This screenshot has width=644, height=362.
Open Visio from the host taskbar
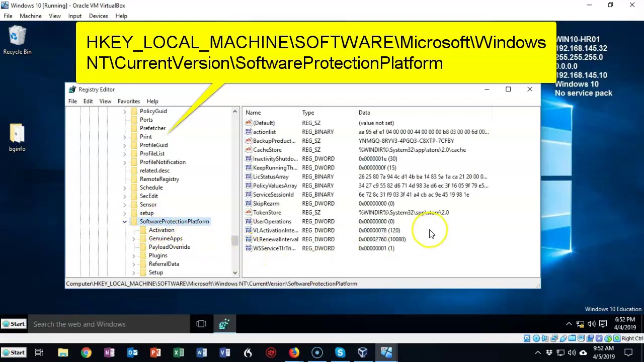[225, 352]
